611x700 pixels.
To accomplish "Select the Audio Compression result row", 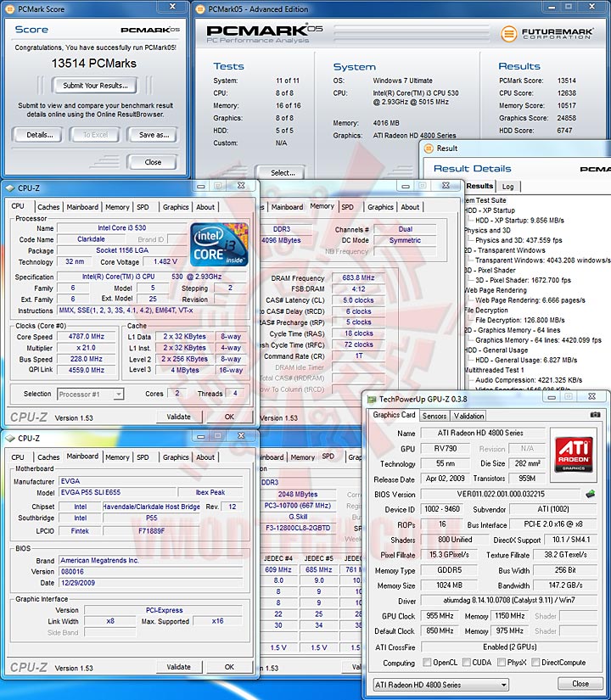I will point(529,380).
